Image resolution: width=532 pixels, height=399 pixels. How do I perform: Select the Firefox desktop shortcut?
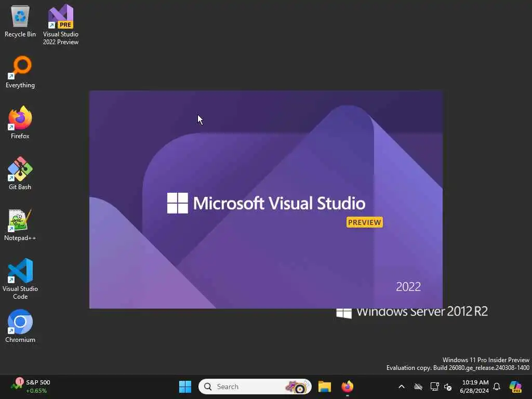[20, 123]
